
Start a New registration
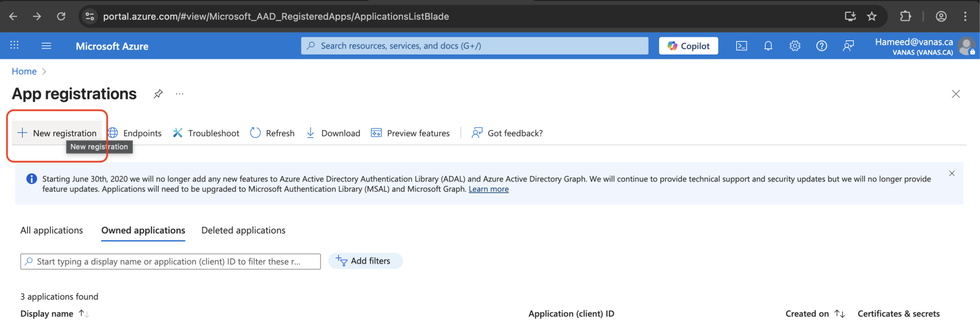pyautogui.click(x=57, y=133)
